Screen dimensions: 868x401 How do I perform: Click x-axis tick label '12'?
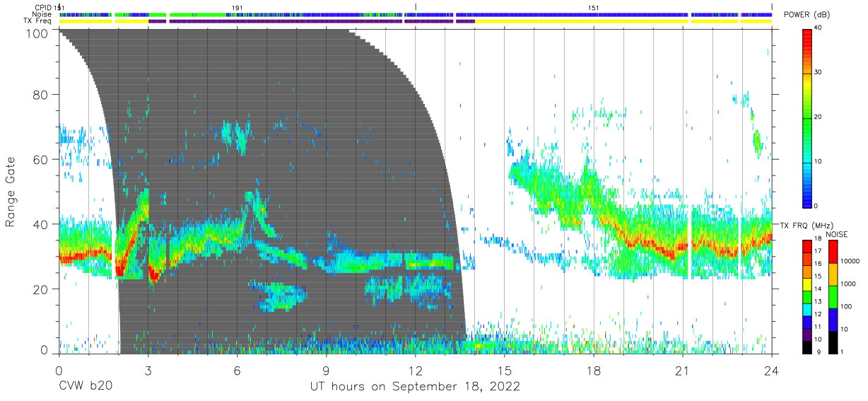415,371
